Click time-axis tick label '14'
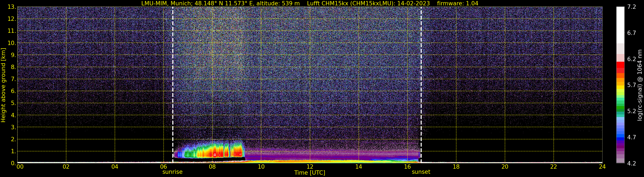 click(x=358, y=167)
